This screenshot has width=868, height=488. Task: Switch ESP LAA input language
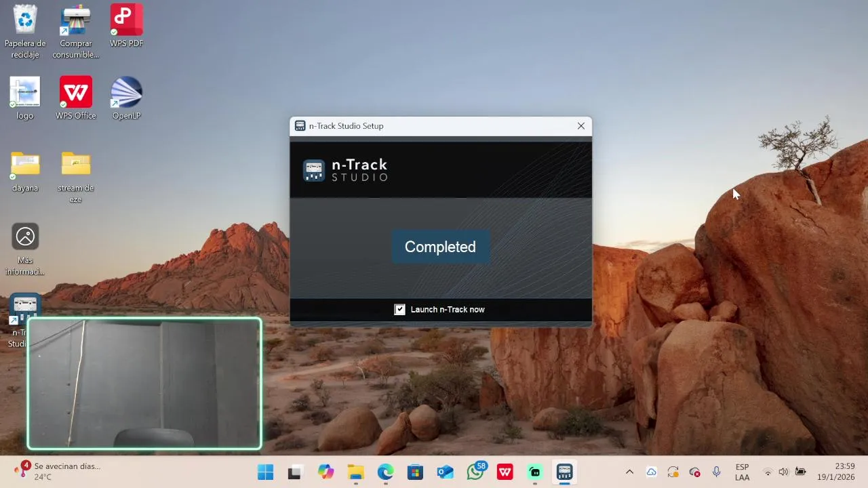(x=742, y=472)
